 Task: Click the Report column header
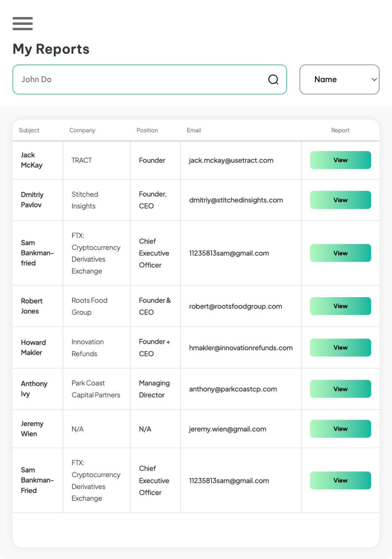pyautogui.click(x=340, y=130)
